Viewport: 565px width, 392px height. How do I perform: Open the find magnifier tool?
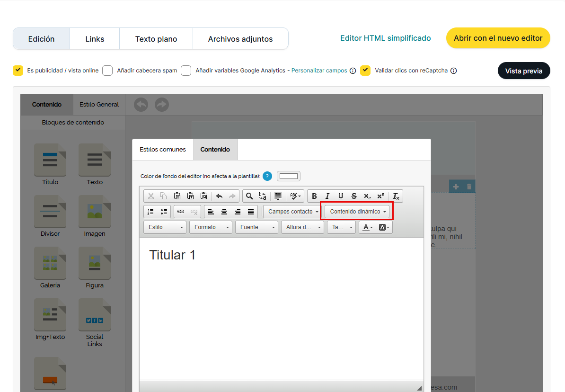(249, 196)
